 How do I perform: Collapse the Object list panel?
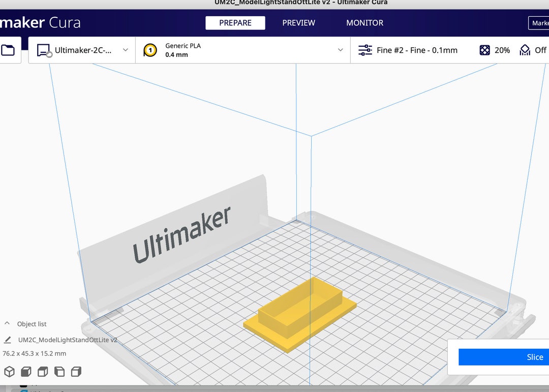7,323
